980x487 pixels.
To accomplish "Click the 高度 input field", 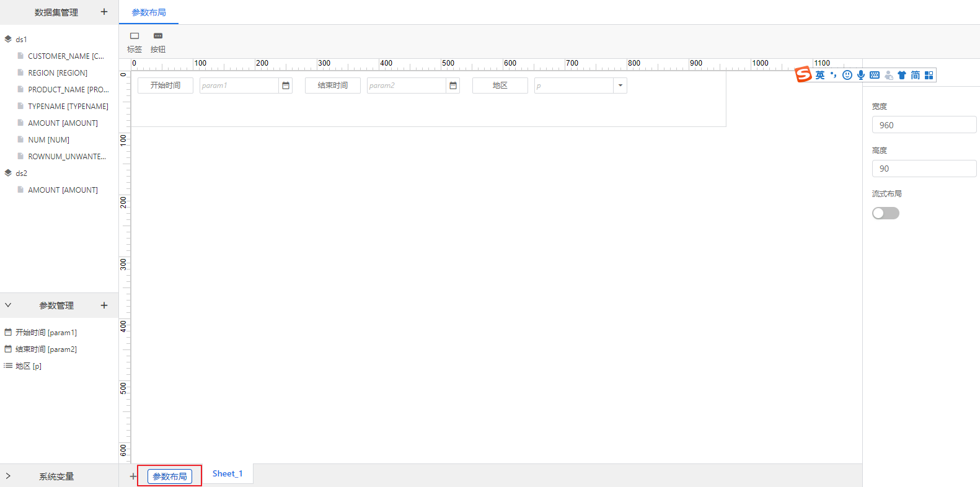I will [x=924, y=169].
